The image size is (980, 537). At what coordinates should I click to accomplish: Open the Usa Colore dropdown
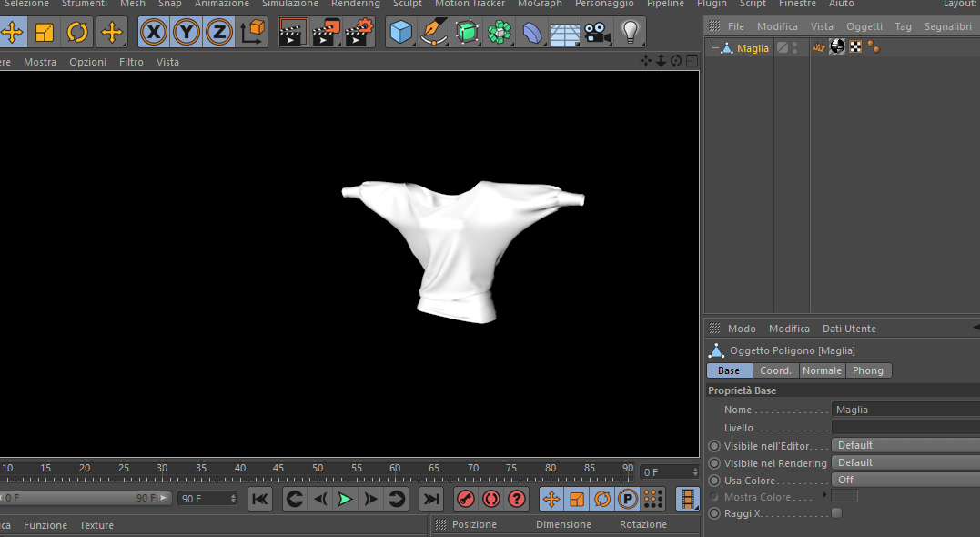904,480
